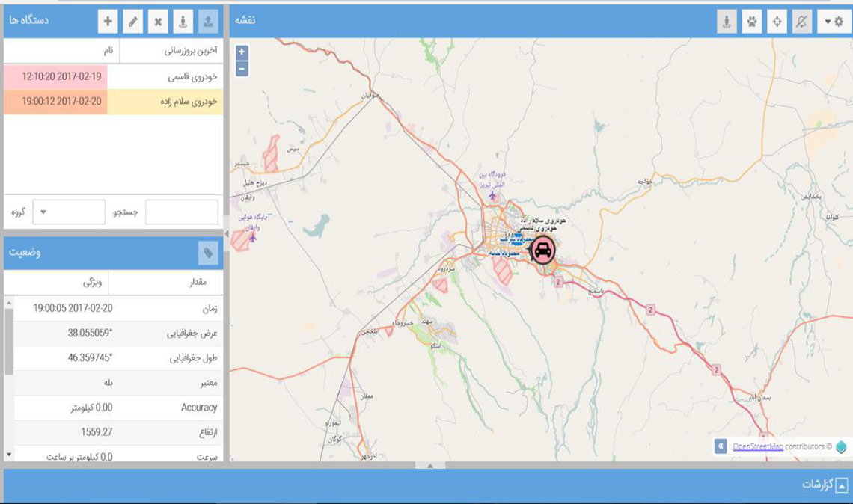853x504 pixels.
Task: Toggle live routes with the paw icon
Action: 752,22
